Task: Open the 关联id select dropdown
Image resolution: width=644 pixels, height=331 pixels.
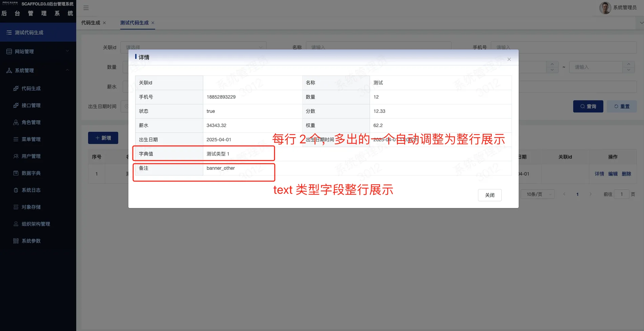Action: tap(193, 47)
